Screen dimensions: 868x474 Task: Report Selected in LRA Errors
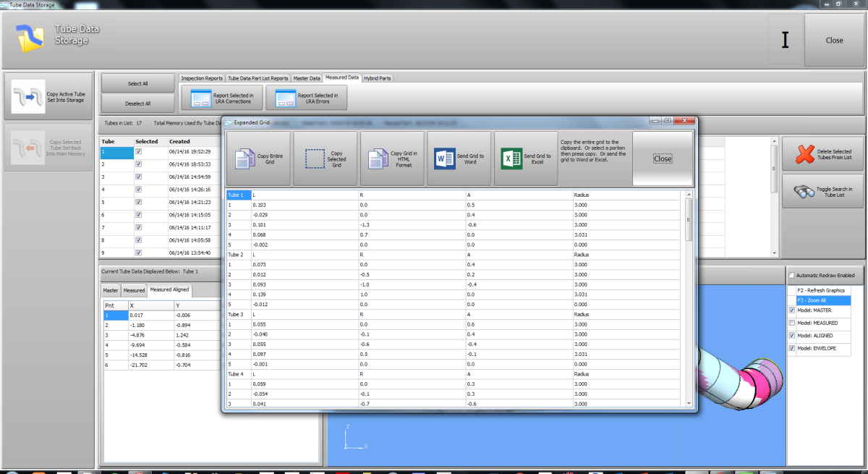click(306, 98)
